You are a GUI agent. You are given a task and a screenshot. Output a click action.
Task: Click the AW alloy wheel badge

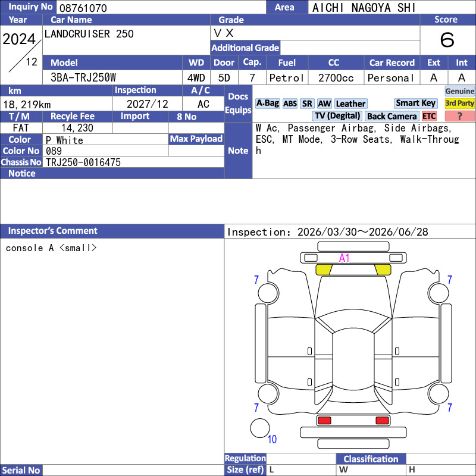pyautogui.click(x=324, y=104)
